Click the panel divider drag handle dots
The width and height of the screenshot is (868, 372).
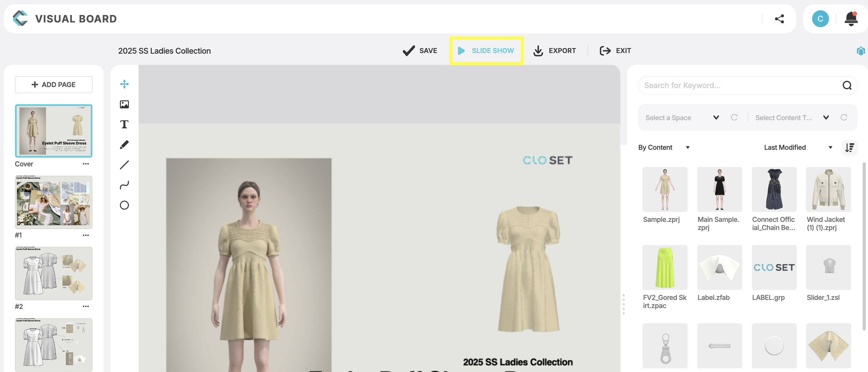pos(624,304)
